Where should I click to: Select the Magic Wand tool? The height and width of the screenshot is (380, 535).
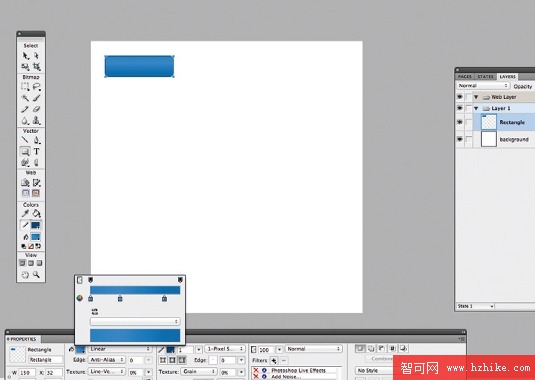(25, 98)
